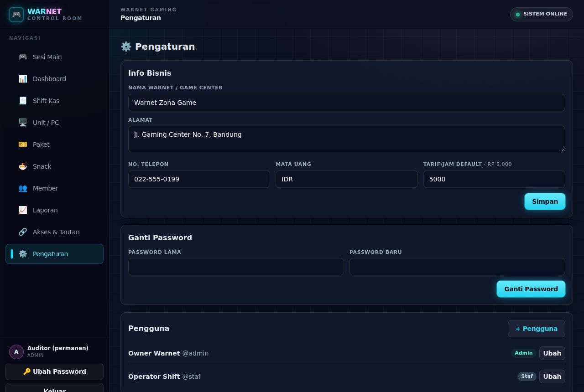The width and height of the screenshot is (584, 392).
Task: Select Pengaturan in the sidebar
Action: click(x=54, y=254)
